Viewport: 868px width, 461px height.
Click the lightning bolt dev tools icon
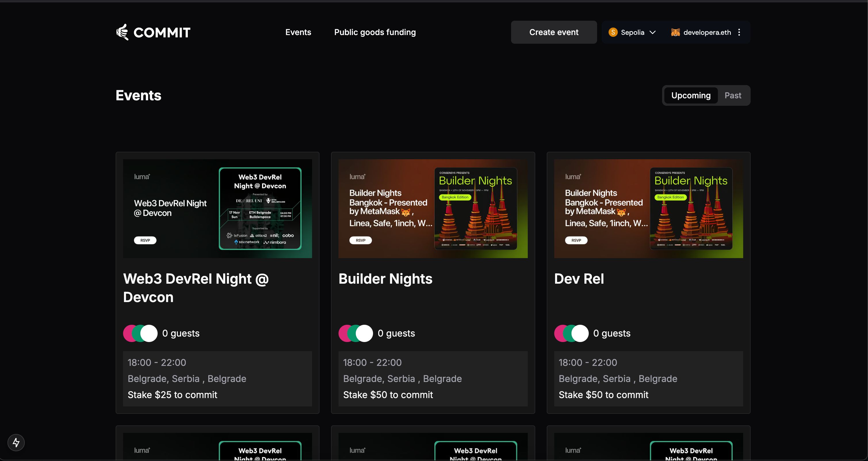pyautogui.click(x=16, y=443)
